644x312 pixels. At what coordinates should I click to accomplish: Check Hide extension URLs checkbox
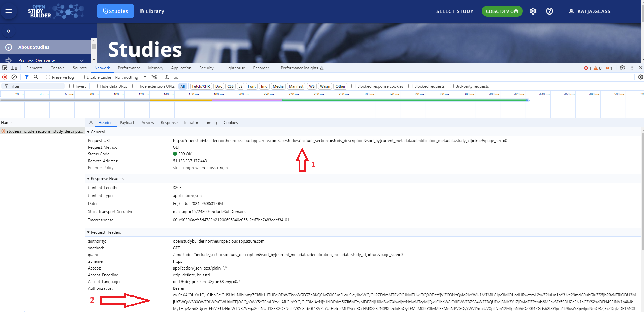point(134,86)
